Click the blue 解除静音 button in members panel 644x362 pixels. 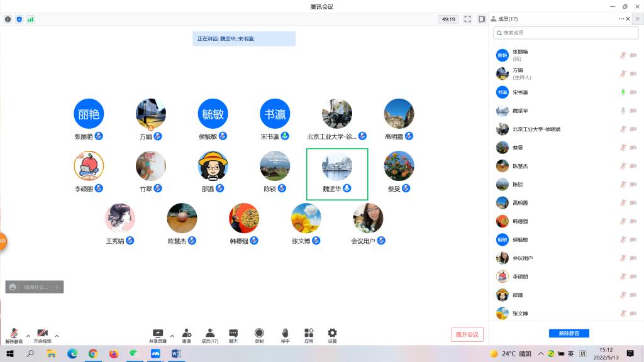coord(569,333)
